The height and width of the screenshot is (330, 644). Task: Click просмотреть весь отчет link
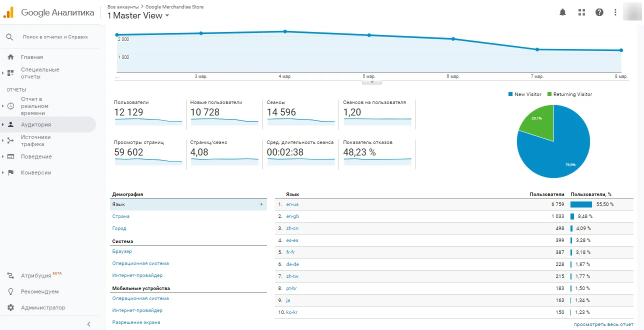[x=603, y=324]
